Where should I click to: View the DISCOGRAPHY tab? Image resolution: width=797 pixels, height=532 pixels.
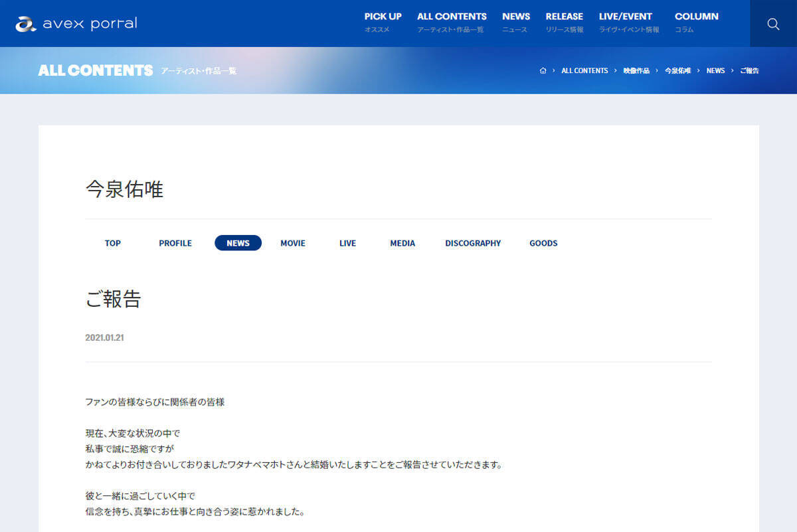pos(473,243)
